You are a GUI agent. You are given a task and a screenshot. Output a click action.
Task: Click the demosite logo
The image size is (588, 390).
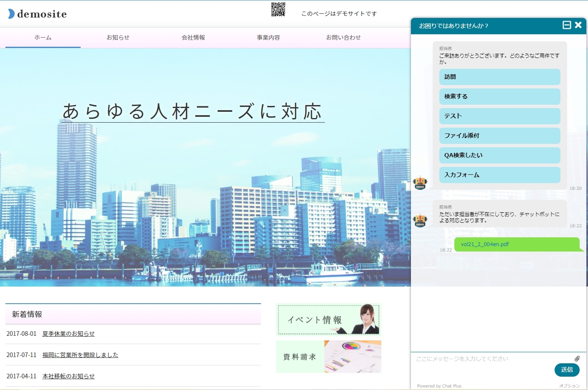click(x=38, y=14)
